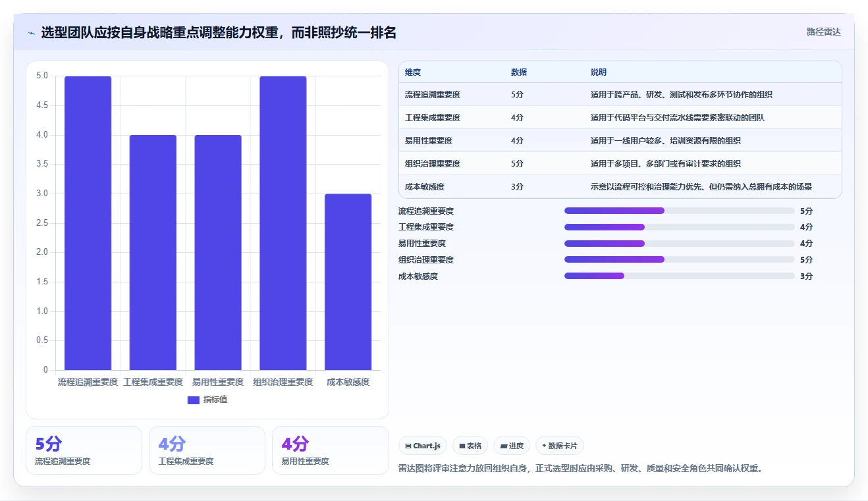Click the 数据卡片 tag chip
Screen dimensions: 868x501
point(560,446)
